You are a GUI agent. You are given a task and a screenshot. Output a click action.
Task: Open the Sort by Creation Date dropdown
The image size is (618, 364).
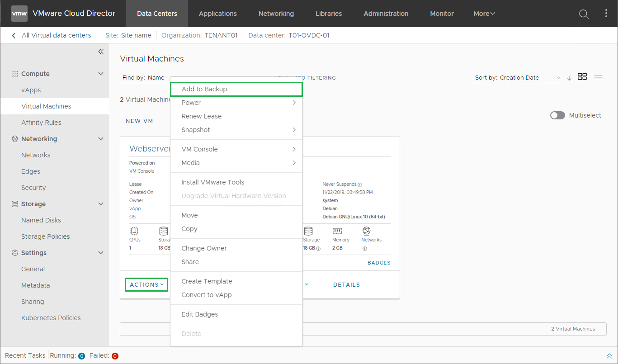click(517, 78)
